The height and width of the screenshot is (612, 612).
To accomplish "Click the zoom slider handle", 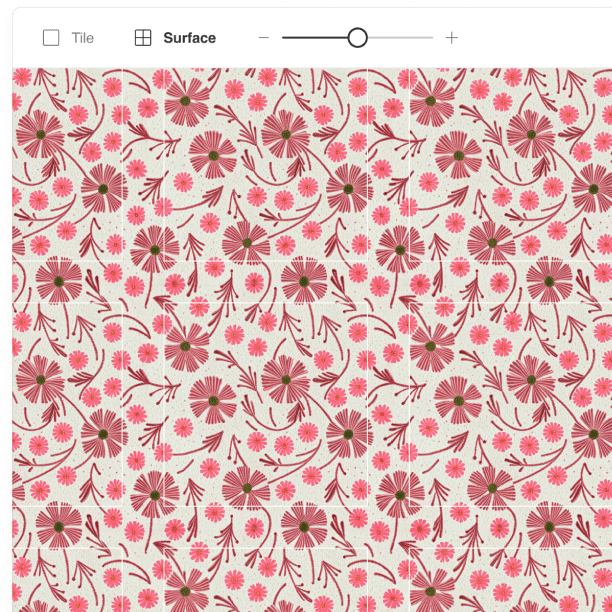I will pyautogui.click(x=357, y=38).
